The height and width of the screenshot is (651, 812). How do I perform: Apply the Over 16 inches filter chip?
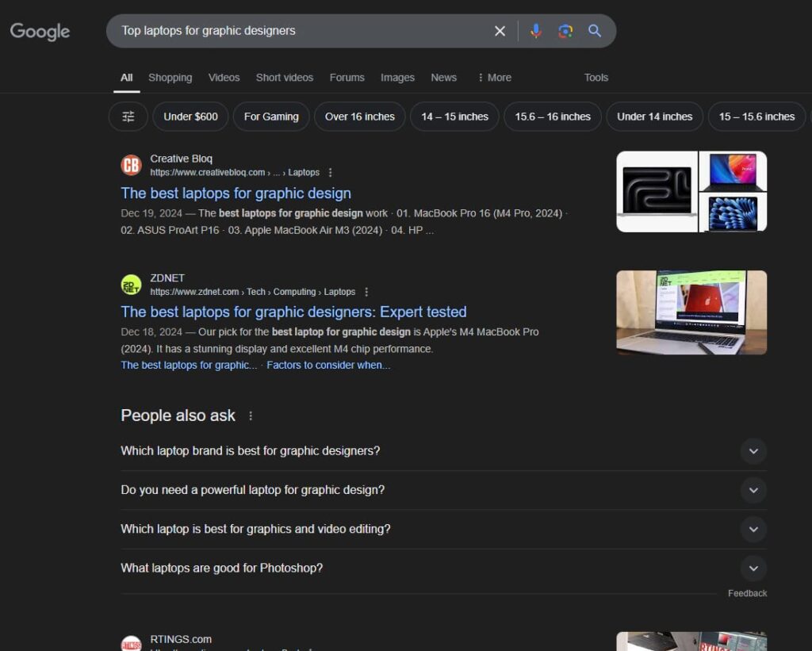tap(360, 117)
